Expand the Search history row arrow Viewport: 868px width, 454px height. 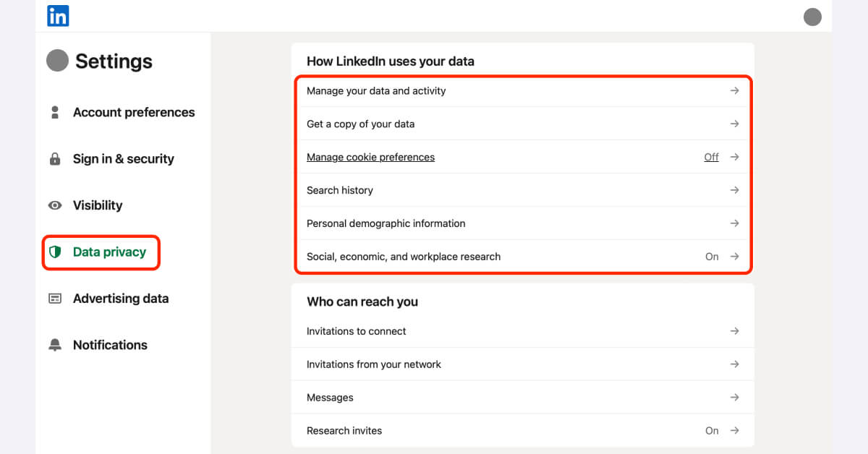pos(734,190)
